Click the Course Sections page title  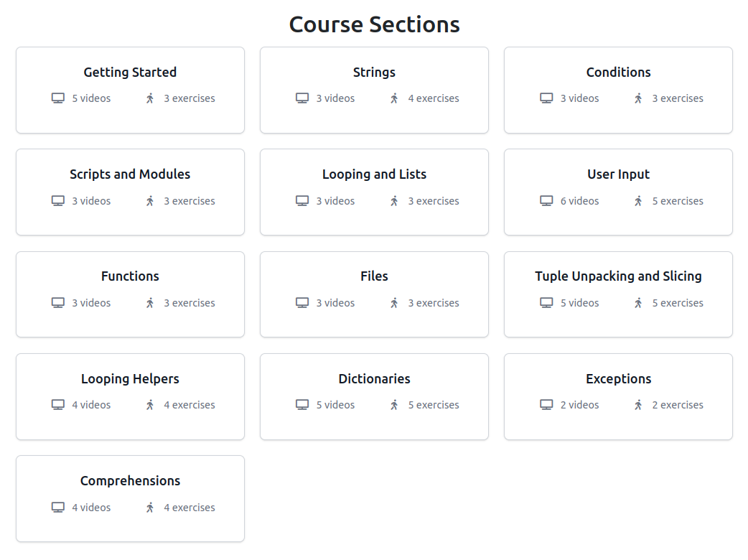pyautogui.click(x=374, y=24)
